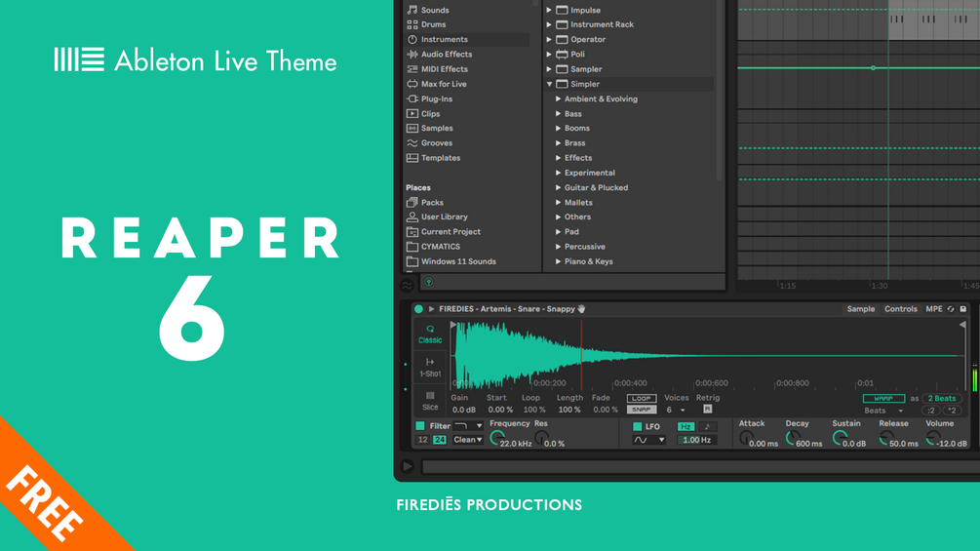Open the groove pool wave icon
Viewport: 980px width, 551px height.
click(407, 286)
